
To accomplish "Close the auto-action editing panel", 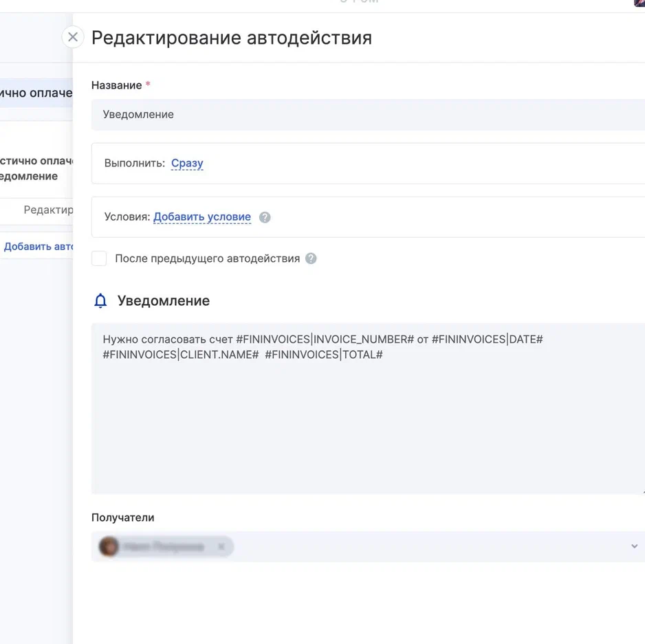I will 73,37.
